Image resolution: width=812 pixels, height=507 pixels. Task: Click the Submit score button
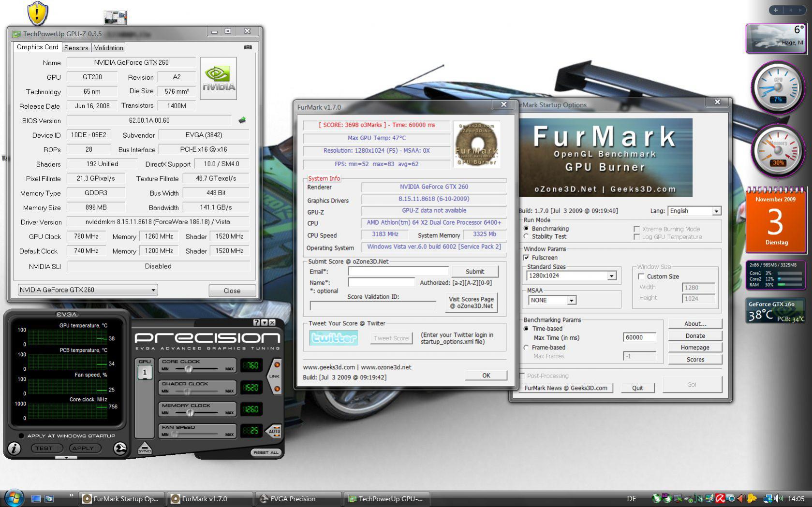pyautogui.click(x=475, y=272)
